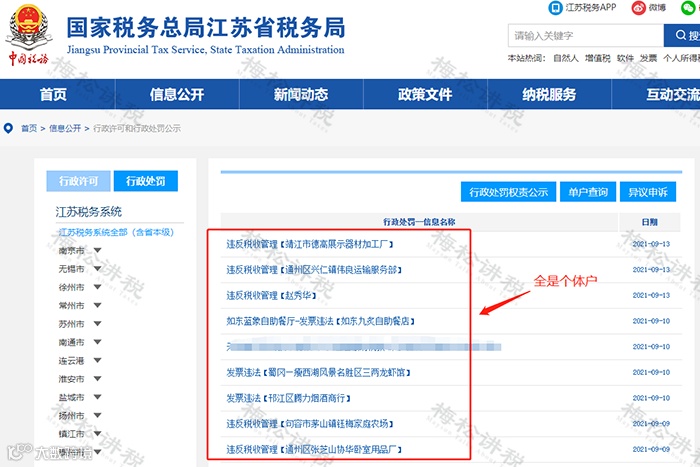Click the 行政处罚—信息名称 column header

(419, 222)
